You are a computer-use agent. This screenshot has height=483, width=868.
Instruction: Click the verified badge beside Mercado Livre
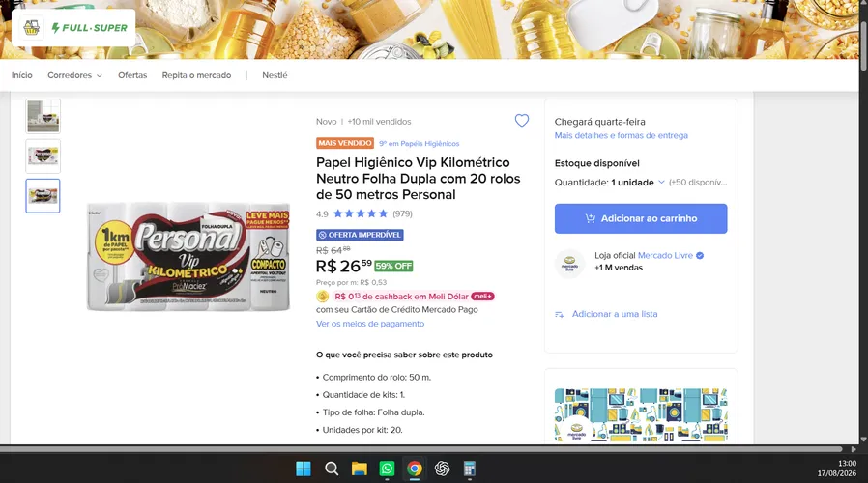700,256
